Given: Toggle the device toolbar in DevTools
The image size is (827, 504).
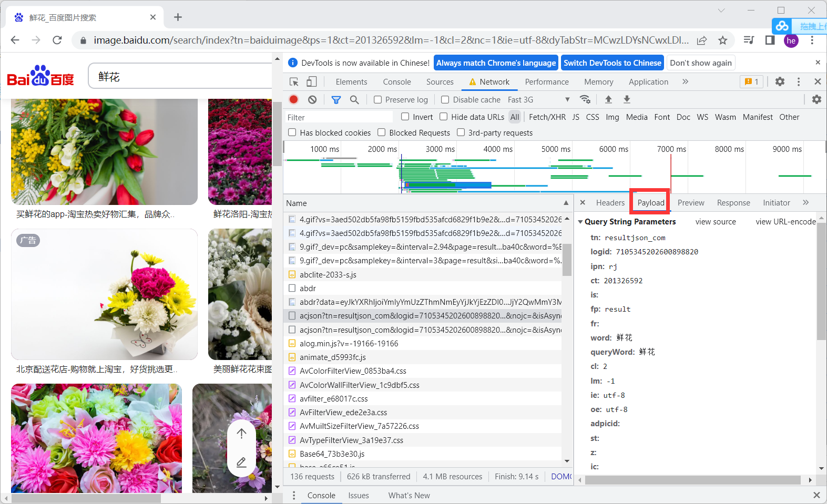Looking at the screenshot, I should (312, 82).
